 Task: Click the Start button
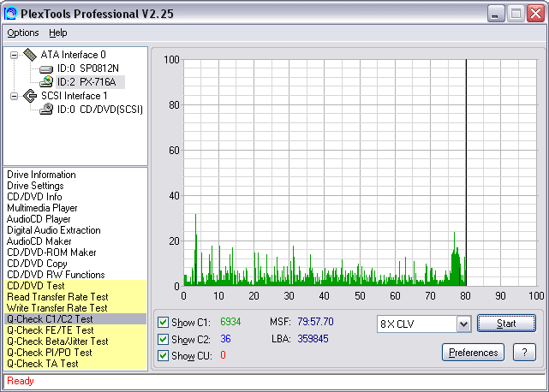506,324
